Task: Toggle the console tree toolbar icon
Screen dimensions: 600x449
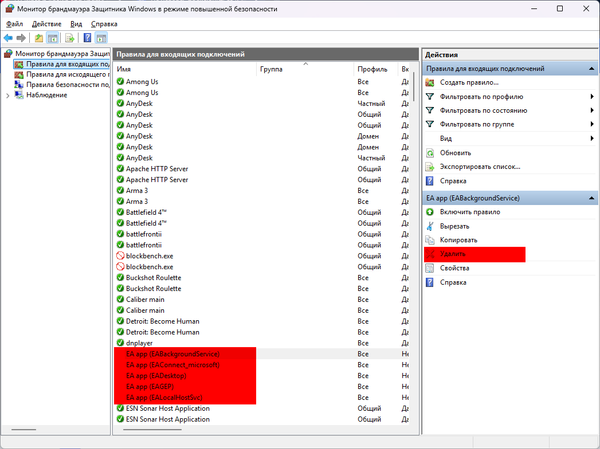Action: pos(52,38)
